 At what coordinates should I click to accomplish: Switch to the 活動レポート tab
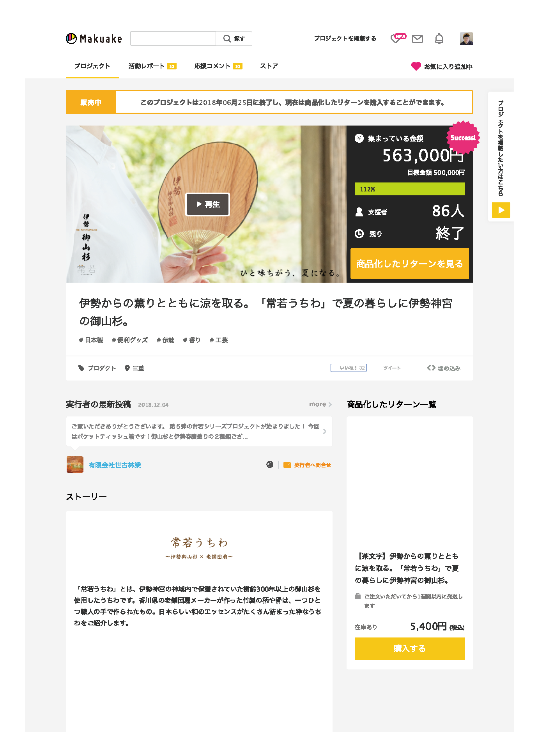[152, 66]
